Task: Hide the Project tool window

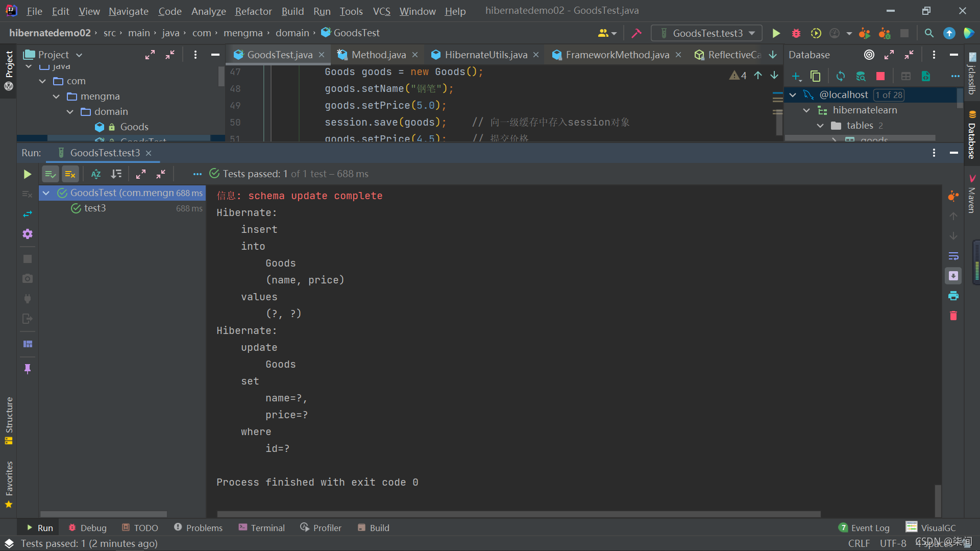Action: [x=215, y=55]
